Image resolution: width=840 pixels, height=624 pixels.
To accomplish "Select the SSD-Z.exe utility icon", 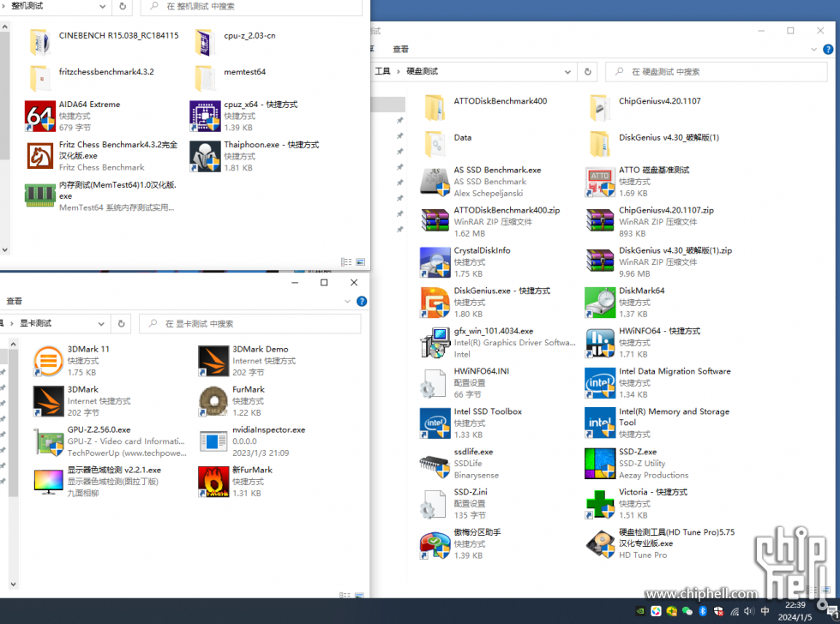I will pos(600,463).
